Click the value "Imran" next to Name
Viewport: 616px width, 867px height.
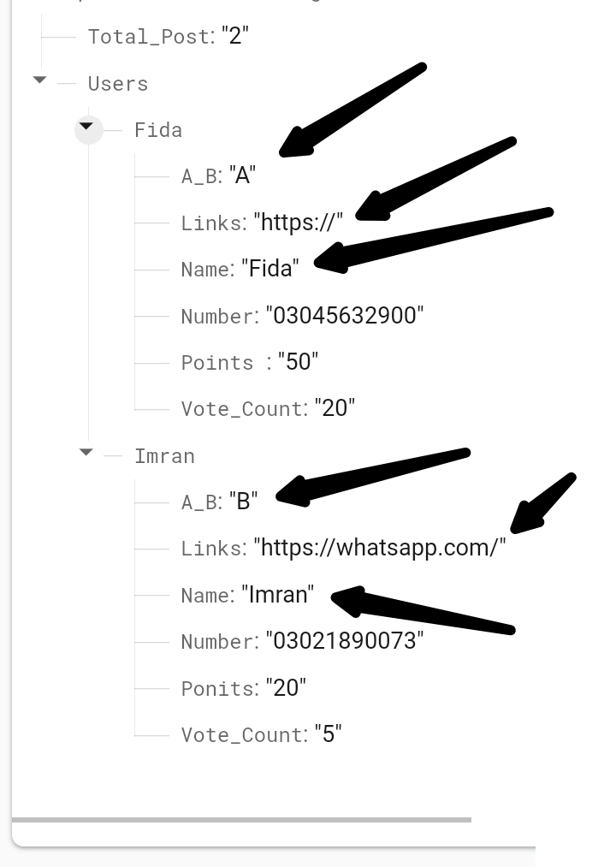tap(278, 594)
